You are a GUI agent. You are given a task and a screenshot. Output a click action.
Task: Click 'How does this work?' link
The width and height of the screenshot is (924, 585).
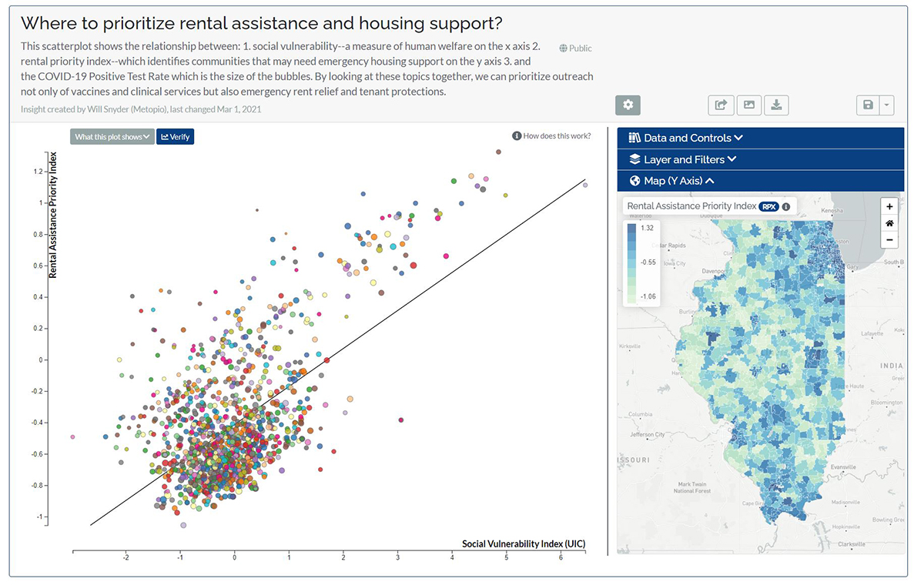[x=551, y=136]
